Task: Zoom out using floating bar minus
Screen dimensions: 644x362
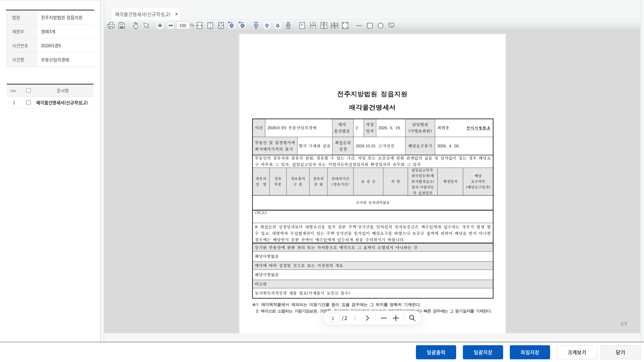Action: 384,318
